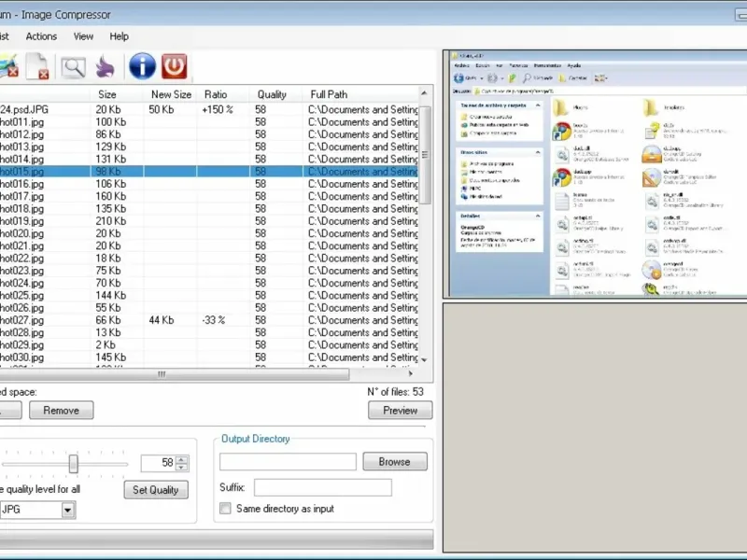Click the 210 Kb size cell
747x560 pixels.
(x=111, y=221)
